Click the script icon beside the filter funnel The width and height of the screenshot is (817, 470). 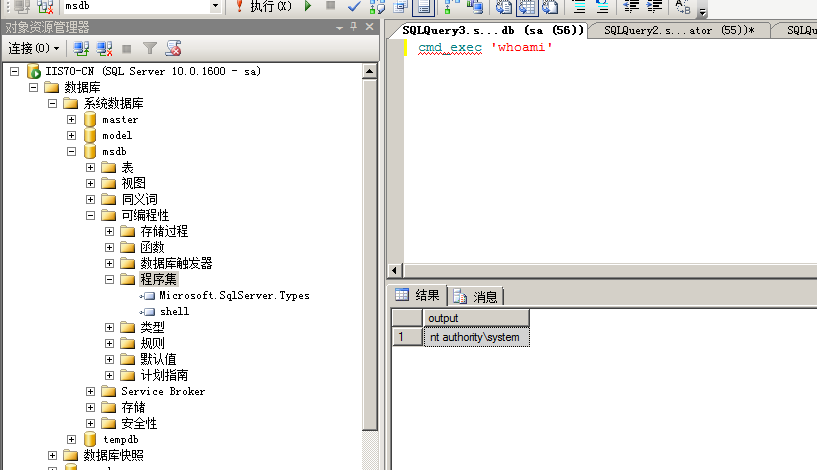tap(173, 48)
